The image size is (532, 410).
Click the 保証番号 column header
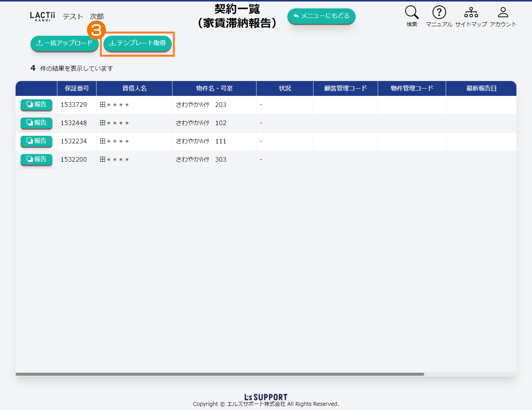[x=77, y=88]
